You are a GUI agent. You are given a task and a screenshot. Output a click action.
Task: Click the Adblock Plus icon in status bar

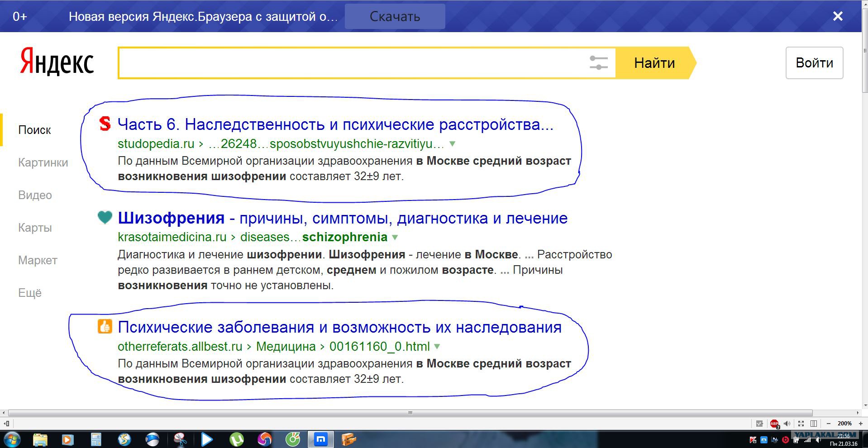point(774,424)
